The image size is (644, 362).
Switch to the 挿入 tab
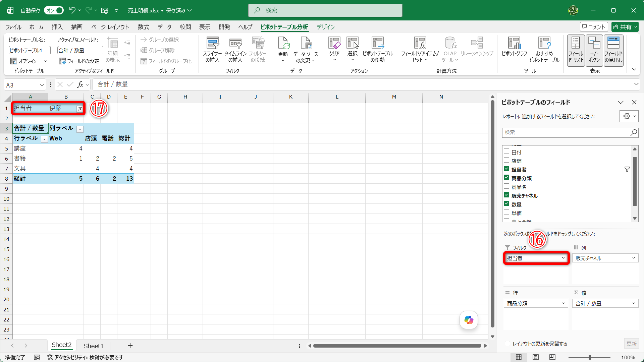pos(57,27)
